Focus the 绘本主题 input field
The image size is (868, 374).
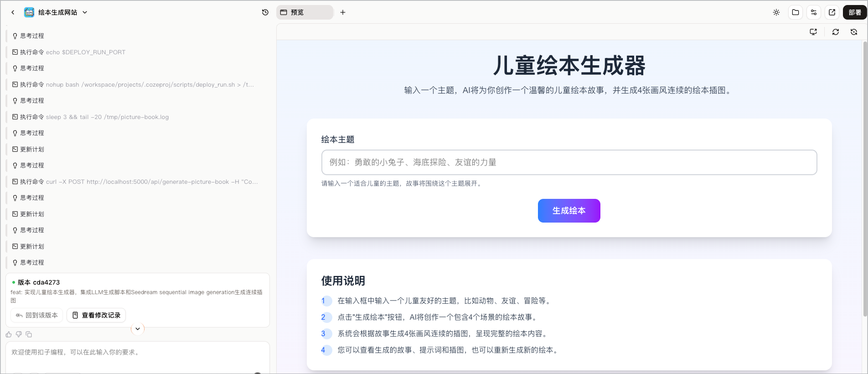pos(569,162)
